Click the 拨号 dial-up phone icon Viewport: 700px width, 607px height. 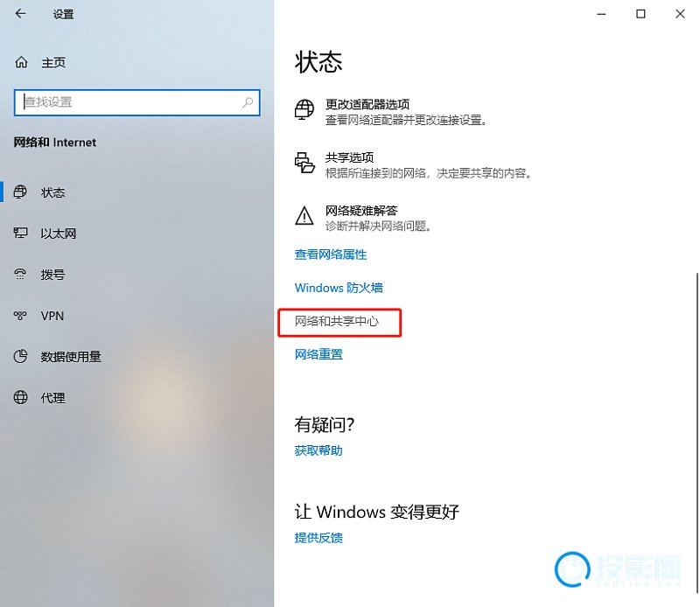click(20, 274)
